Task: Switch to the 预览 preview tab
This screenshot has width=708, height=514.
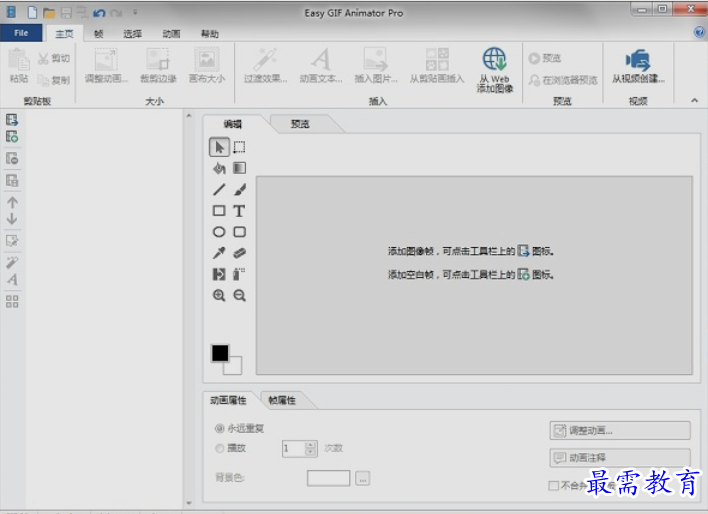Action: coord(300,124)
